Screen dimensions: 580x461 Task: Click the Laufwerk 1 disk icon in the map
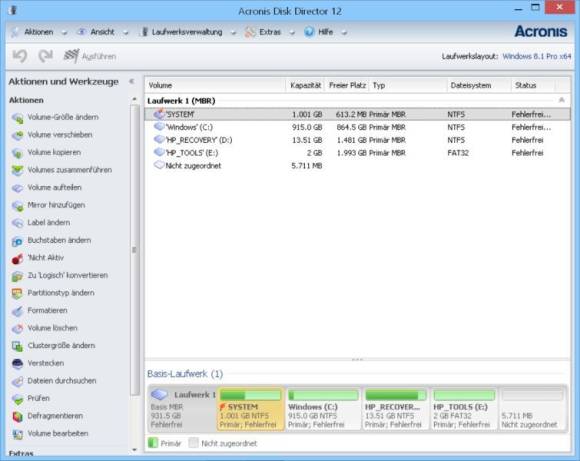159,394
